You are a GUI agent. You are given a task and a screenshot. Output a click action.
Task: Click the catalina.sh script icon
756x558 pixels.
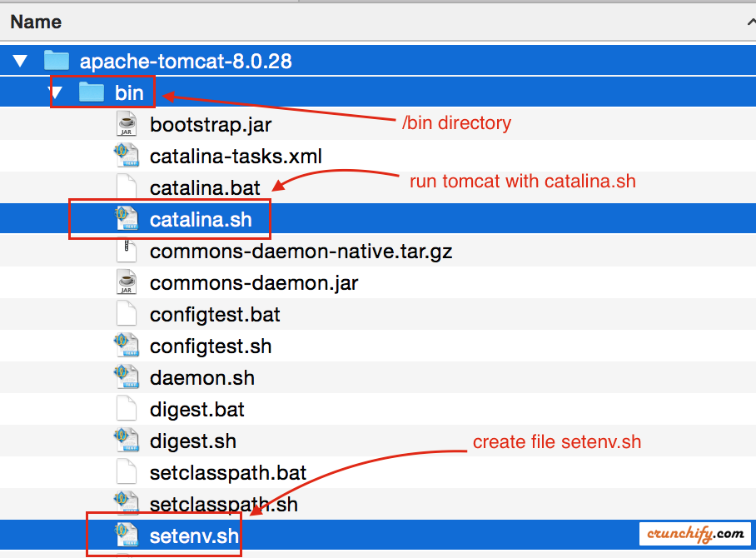coord(126,220)
